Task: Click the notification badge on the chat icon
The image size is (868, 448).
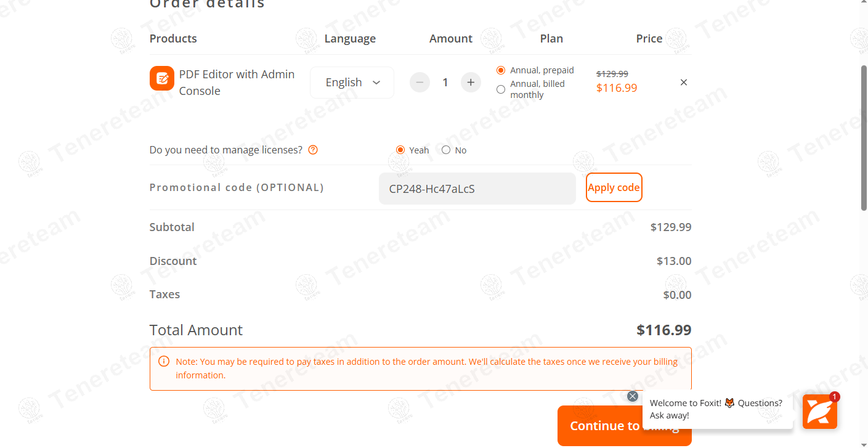Action: coord(835,397)
